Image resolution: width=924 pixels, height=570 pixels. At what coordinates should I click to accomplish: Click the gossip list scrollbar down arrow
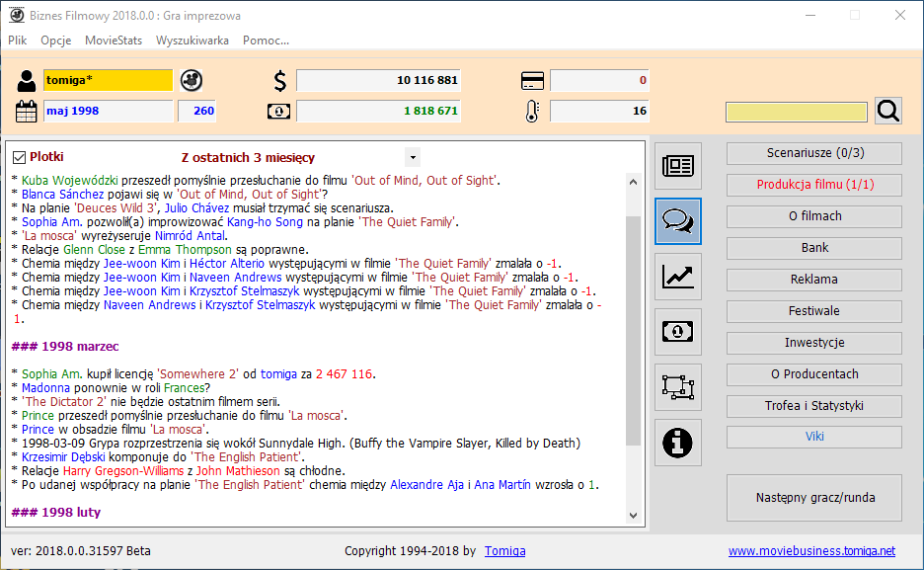tap(634, 517)
